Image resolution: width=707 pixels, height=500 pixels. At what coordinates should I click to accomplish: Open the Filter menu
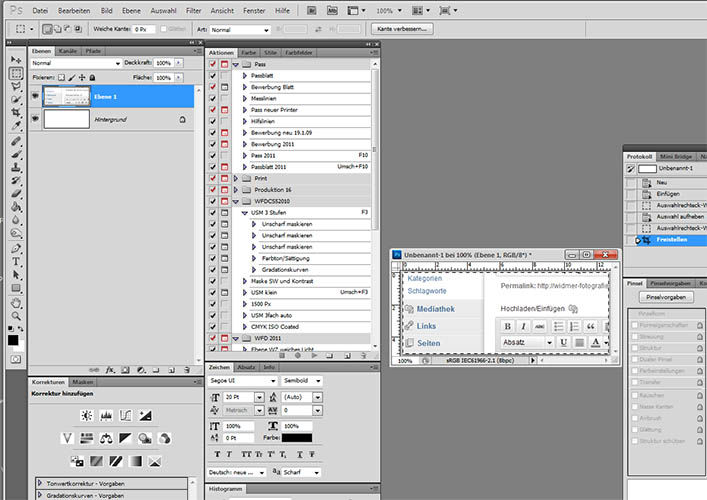coord(192,10)
